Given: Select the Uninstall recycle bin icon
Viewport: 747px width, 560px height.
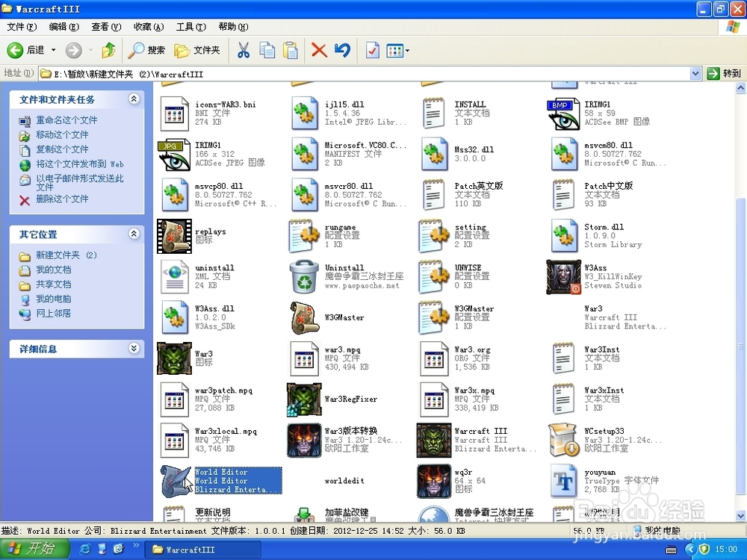Looking at the screenshot, I should [x=305, y=277].
